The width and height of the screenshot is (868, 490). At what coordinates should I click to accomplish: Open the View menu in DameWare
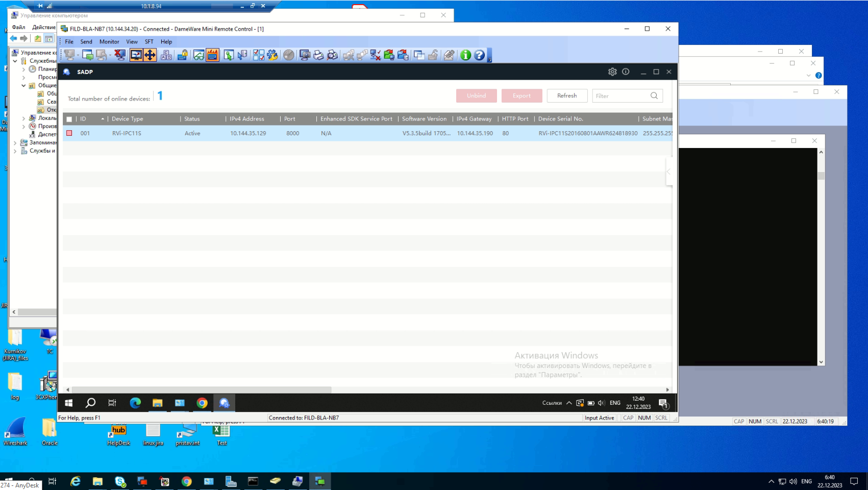[x=132, y=42]
